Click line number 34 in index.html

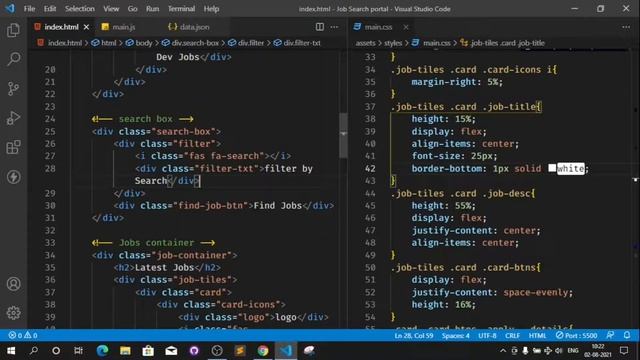click(x=50, y=255)
